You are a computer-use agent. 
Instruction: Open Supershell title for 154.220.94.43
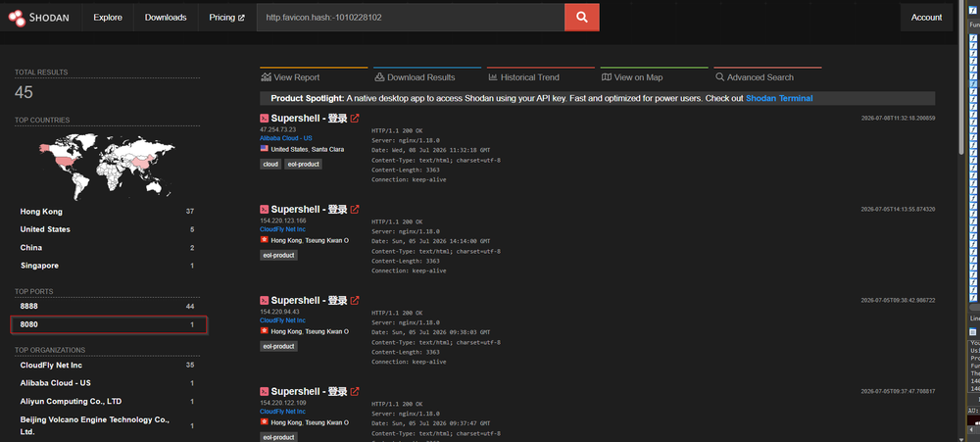pyautogui.click(x=309, y=301)
